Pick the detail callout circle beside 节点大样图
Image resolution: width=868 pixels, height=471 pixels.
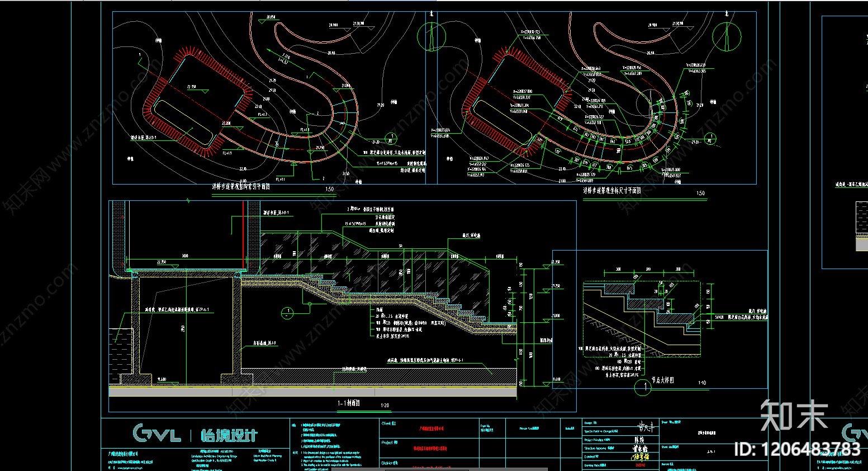pyautogui.click(x=643, y=387)
